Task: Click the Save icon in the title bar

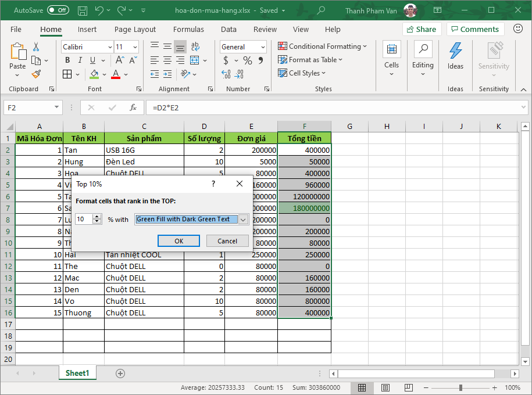Action: (83, 10)
